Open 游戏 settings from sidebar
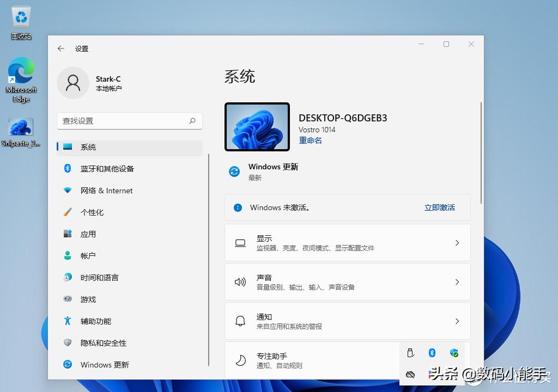Image resolution: width=558 pixels, height=392 pixels. pos(89,299)
